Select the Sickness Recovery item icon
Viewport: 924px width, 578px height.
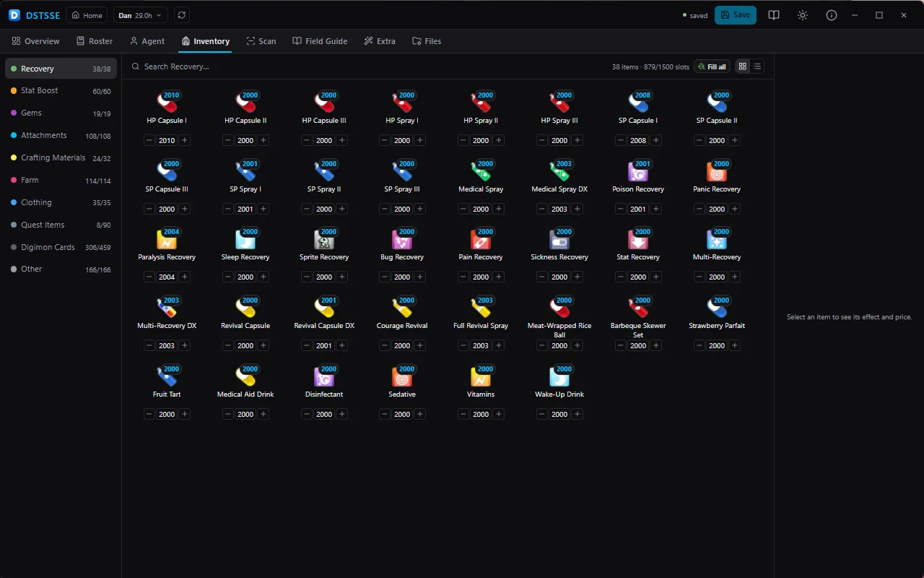click(559, 239)
